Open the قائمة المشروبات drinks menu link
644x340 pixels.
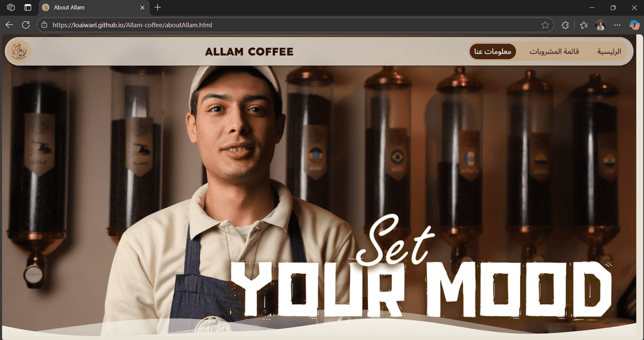click(554, 52)
